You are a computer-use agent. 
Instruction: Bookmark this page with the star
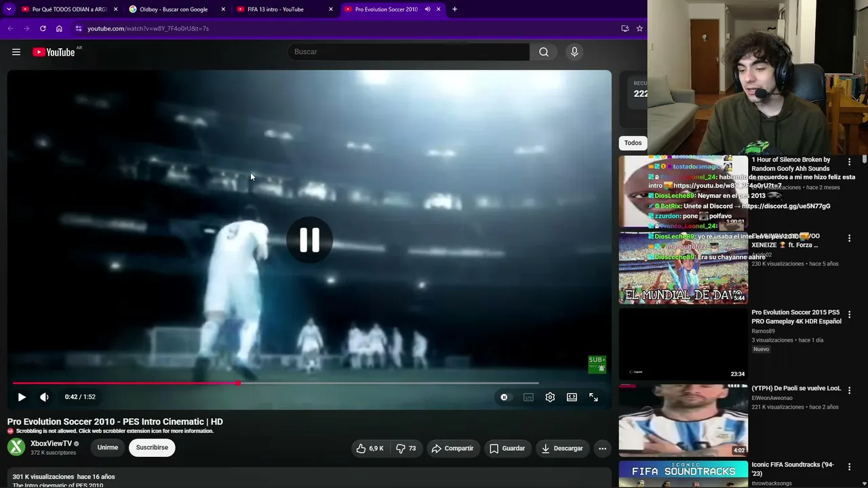click(639, 28)
